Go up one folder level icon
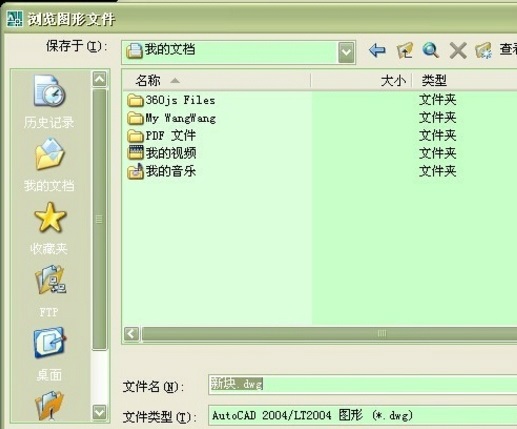Screen dimensions: 517x429 click(x=404, y=51)
